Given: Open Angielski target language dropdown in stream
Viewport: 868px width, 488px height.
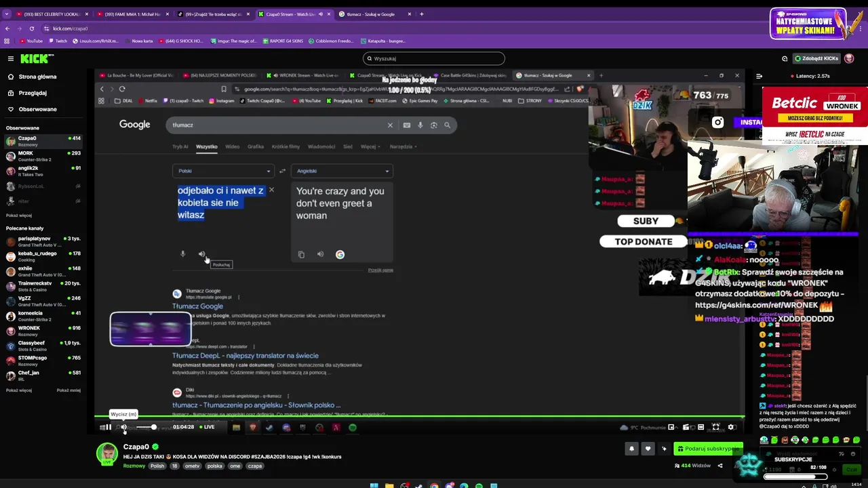Looking at the screenshot, I should tap(342, 171).
